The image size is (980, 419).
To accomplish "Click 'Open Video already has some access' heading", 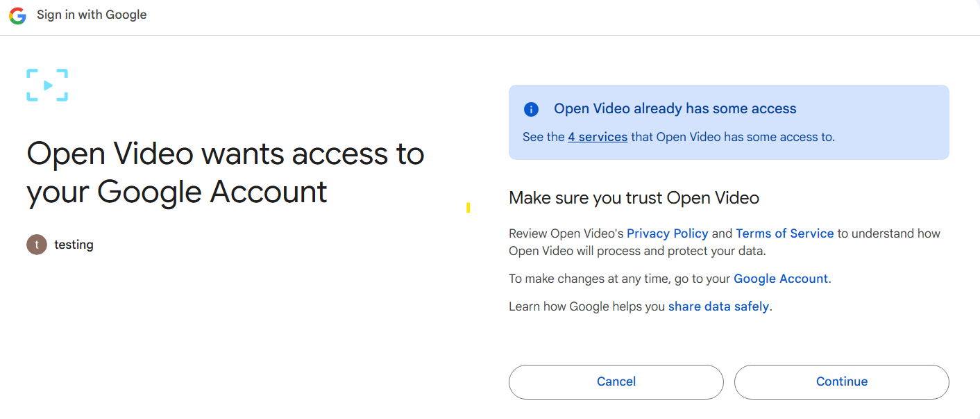I will pyautogui.click(x=675, y=109).
